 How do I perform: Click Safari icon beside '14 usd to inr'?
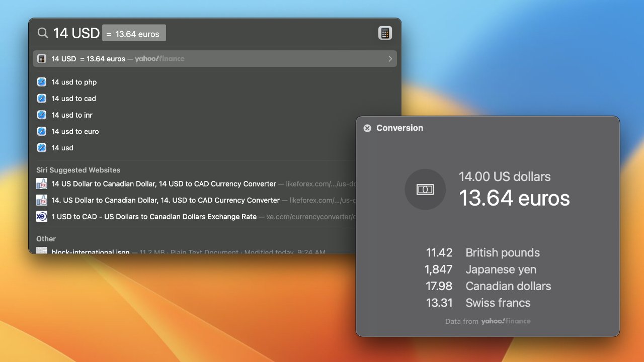click(x=42, y=115)
